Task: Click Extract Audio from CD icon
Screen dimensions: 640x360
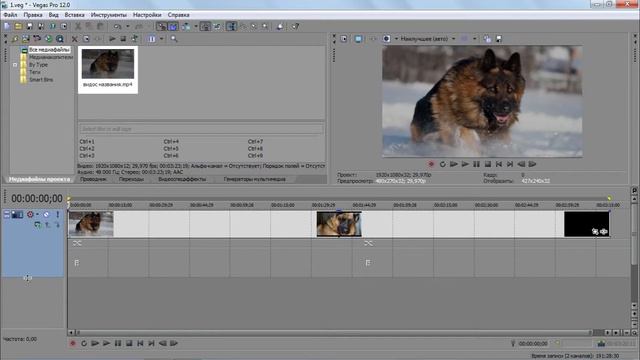Action: click(x=49, y=39)
